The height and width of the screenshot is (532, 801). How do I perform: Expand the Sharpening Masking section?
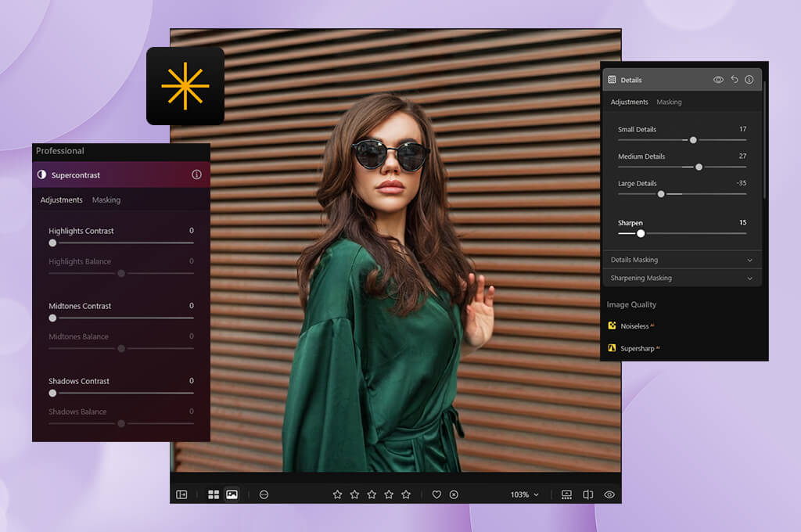coord(682,278)
